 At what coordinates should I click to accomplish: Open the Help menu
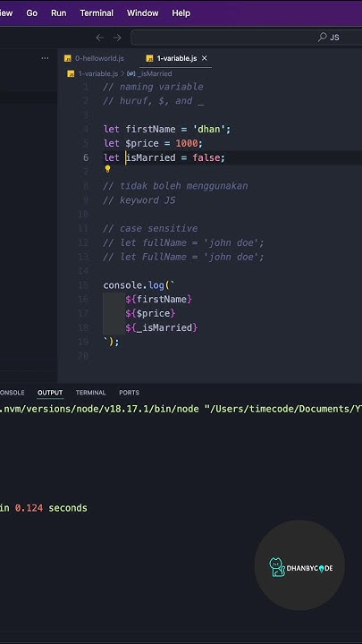pyautogui.click(x=181, y=13)
